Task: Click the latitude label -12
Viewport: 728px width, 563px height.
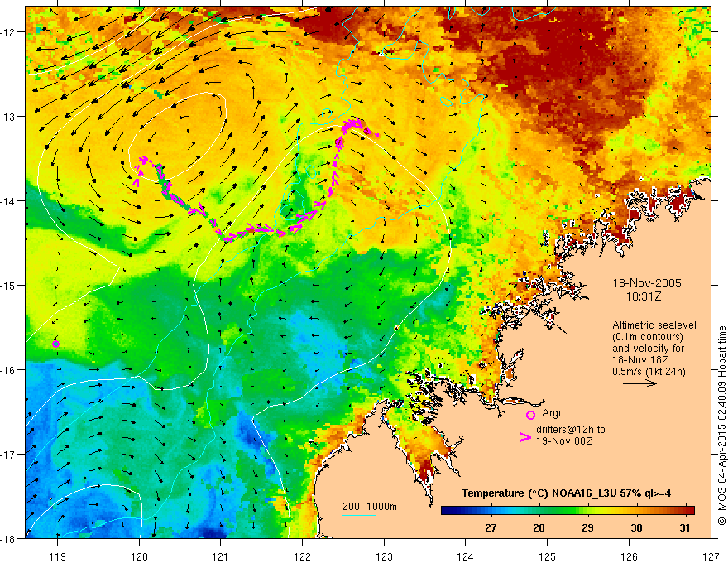Action: tap(9, 32)
